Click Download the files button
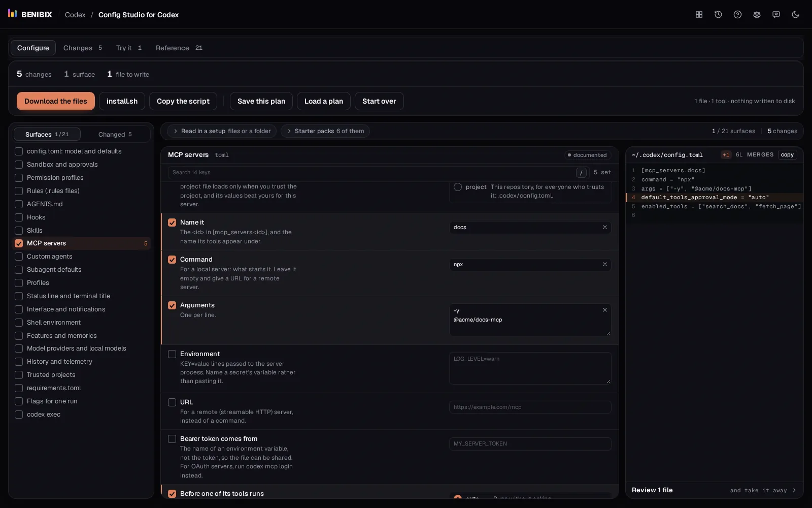The height and width of the screenshot is (508, 812). 56,101
